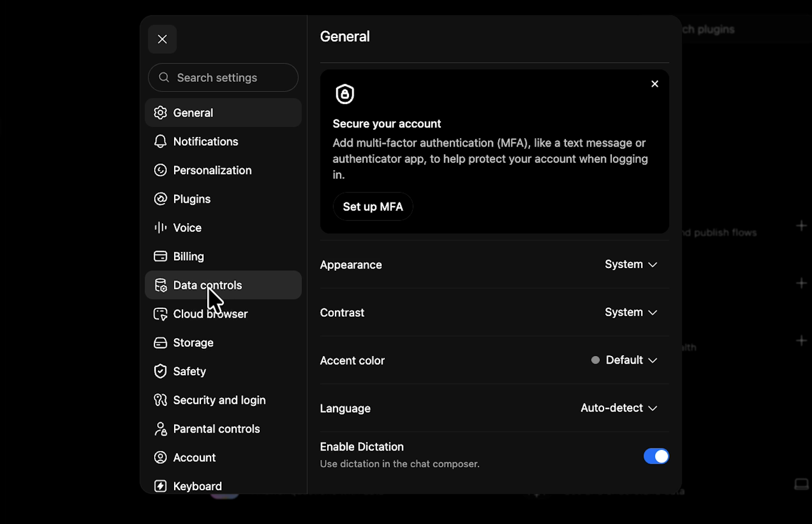Click the Cloud browser icon

(160, 314)
